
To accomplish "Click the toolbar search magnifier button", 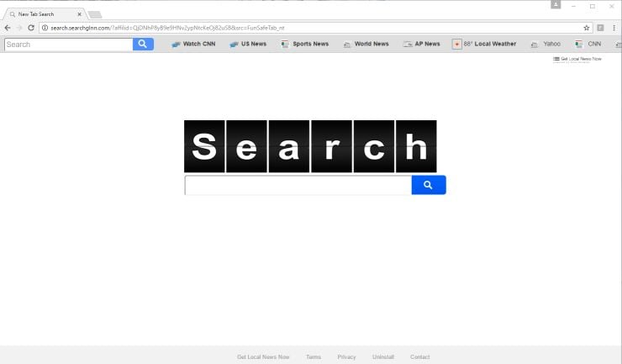I will [143, 44].
